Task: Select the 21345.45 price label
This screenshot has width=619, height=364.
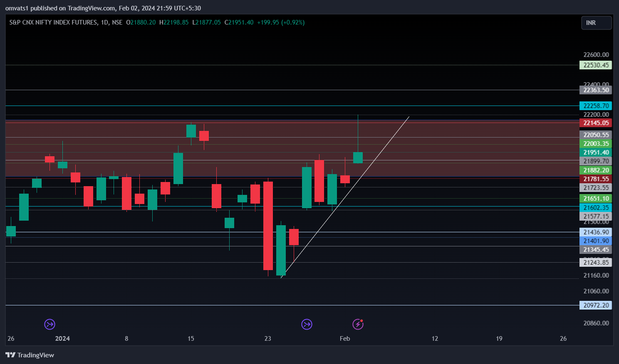Action: (x=596, y=250)
